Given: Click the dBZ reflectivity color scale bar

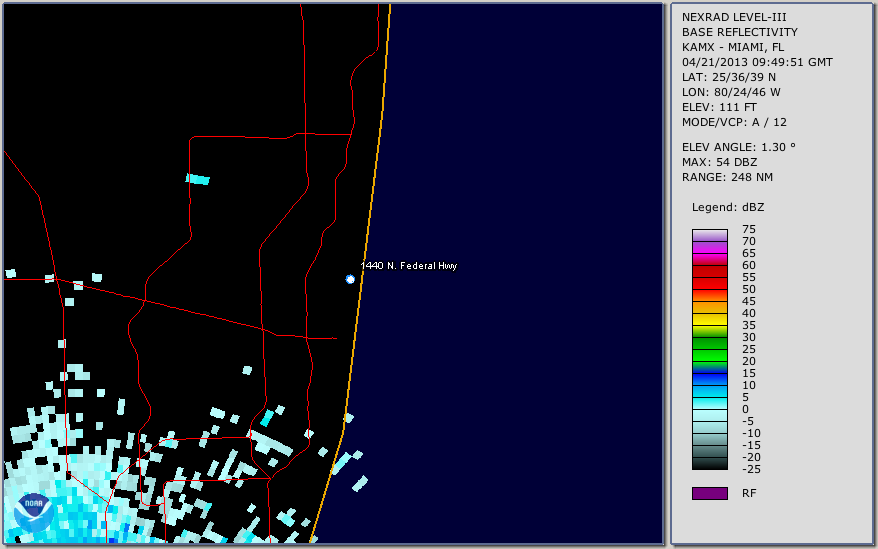Looking at the screenshot, I should tap(709, 349).
